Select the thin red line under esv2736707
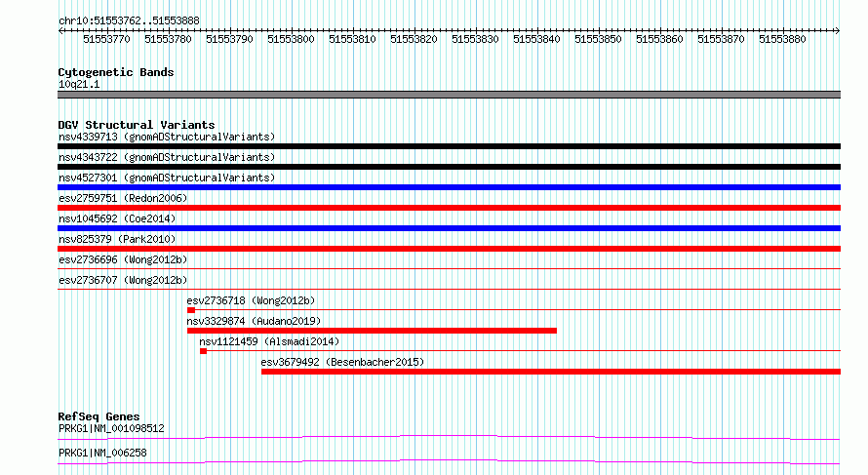Viewport: 868px width, 475px height. 449,290
